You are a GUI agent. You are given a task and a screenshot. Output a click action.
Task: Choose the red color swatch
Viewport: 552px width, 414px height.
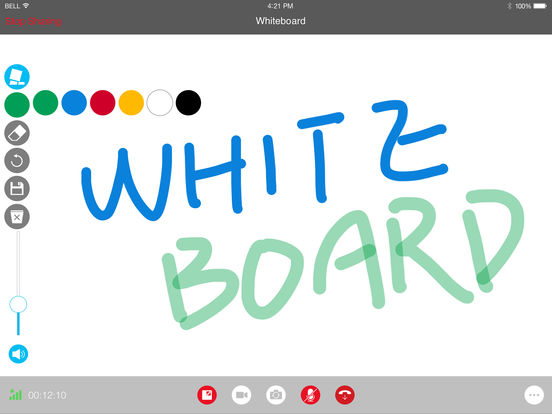(x=102, y=103)
